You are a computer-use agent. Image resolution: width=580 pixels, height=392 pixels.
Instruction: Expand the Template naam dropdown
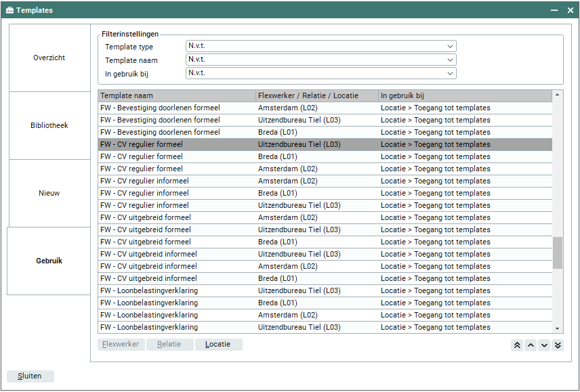coord(320,60)
